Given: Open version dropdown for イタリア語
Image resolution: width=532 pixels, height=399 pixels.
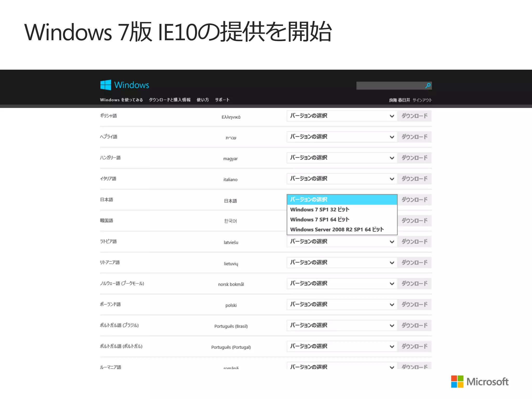Looking at the screenshot, I should [x=342, y=179].
